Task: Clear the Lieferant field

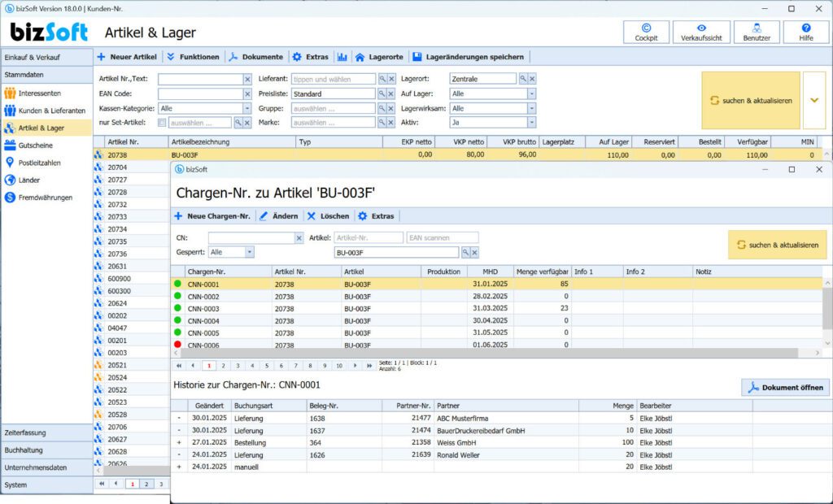Action: click(391, 79)
